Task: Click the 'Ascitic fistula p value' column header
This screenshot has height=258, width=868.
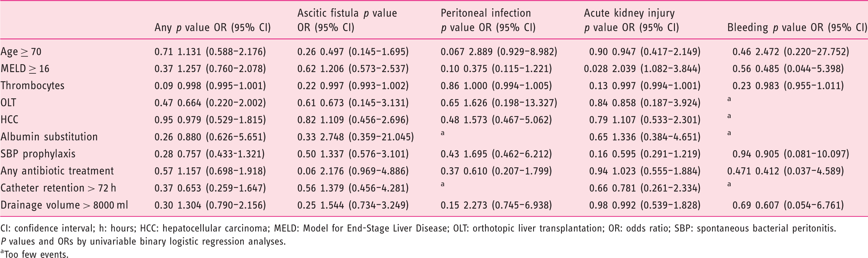Action: coord(347,13)
